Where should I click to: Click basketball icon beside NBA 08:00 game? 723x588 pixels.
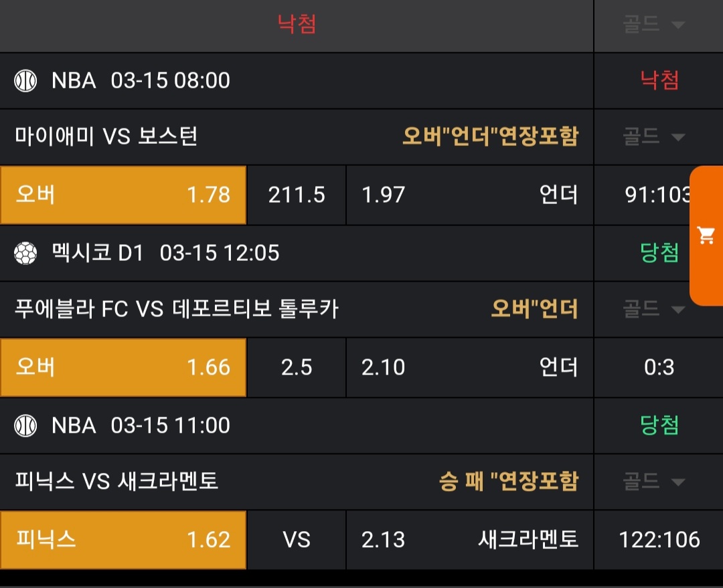25,81
